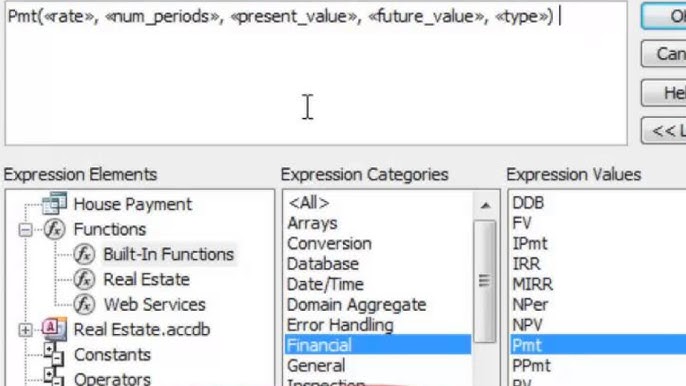This screenshot has height=386, width=686.
Task: Click the Real Estate function fx icon
Action: click(x=84, y=279)
